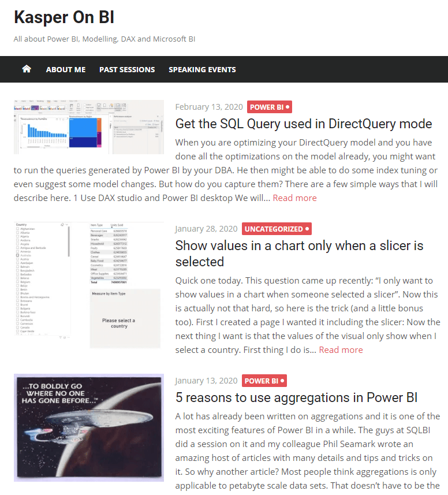The image size is (448, 495).
Task: Click Read more on the DirectQuery post
Action: pyautogui.click(x=294, y=198)
